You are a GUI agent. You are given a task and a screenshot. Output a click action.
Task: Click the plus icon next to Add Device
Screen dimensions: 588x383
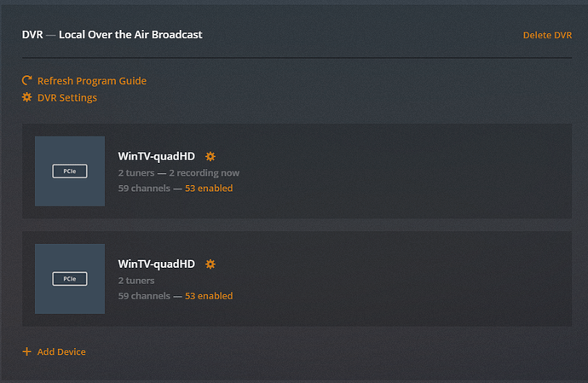(x=26, y=351)
